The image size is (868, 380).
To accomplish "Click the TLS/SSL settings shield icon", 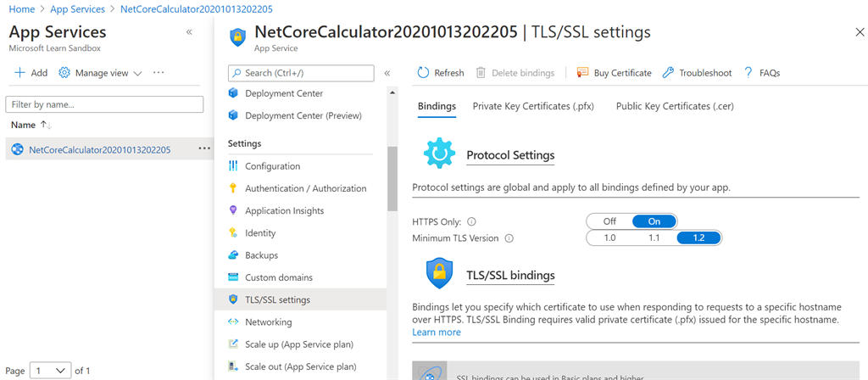I will tap(233, 299).
